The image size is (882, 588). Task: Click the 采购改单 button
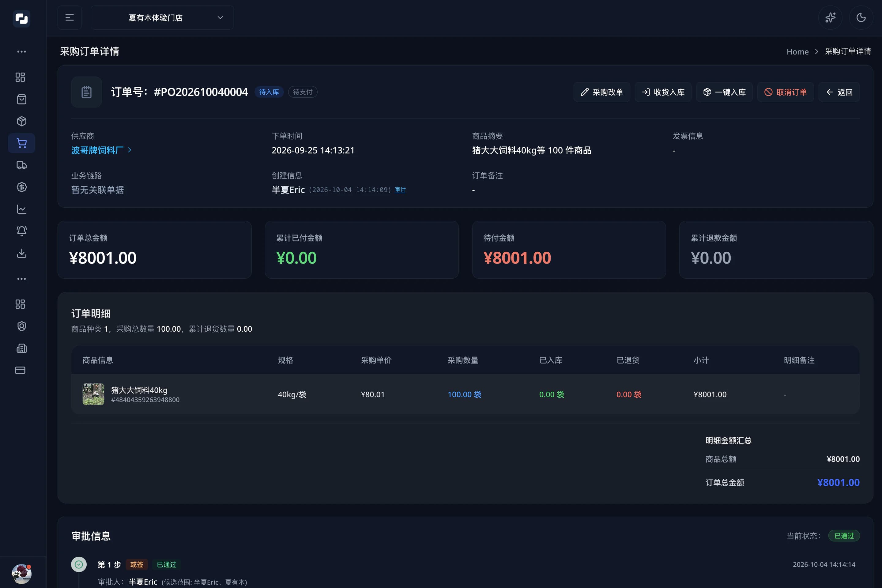pyautogui.click(x=601, y=92)
